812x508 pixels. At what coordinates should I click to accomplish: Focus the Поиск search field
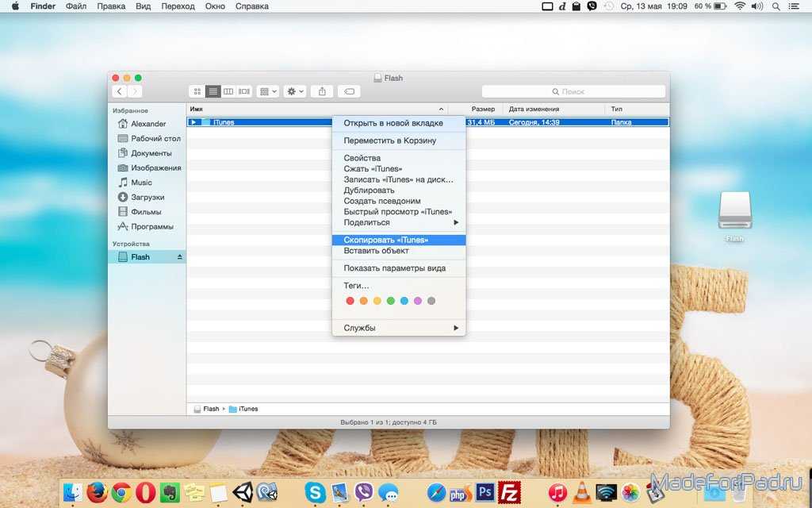[x=573, y=91]
